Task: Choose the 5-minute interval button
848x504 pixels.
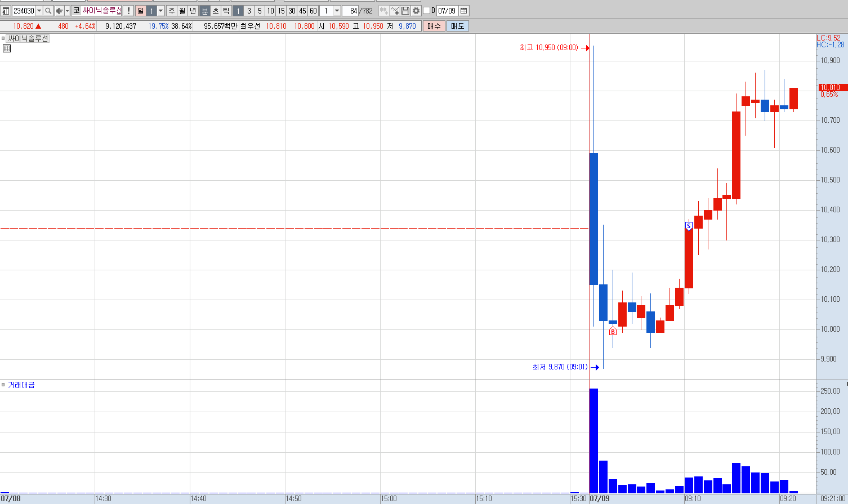Action: pos(260,11)
